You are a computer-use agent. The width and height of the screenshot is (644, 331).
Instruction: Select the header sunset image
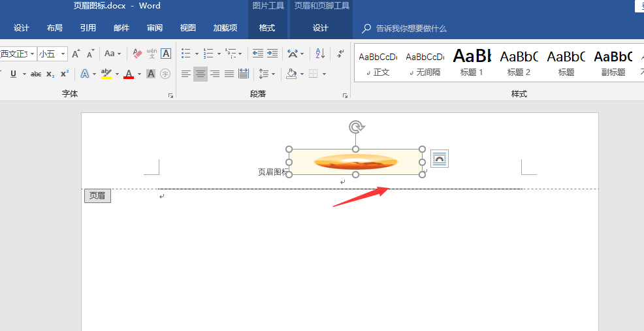356,162
